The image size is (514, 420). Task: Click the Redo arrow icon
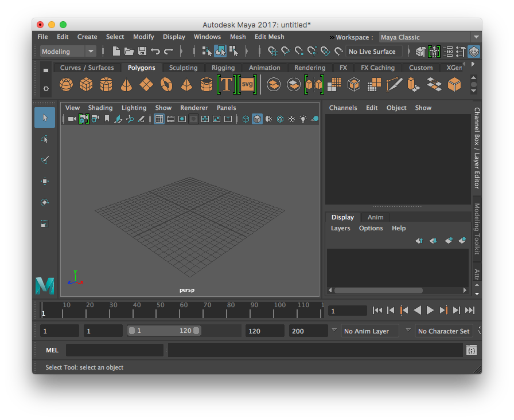169,51
